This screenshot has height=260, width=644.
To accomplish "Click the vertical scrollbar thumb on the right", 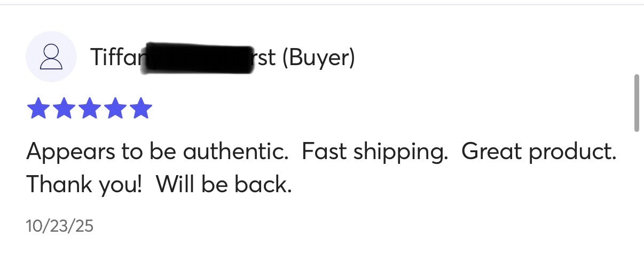I will pos(636,103).
